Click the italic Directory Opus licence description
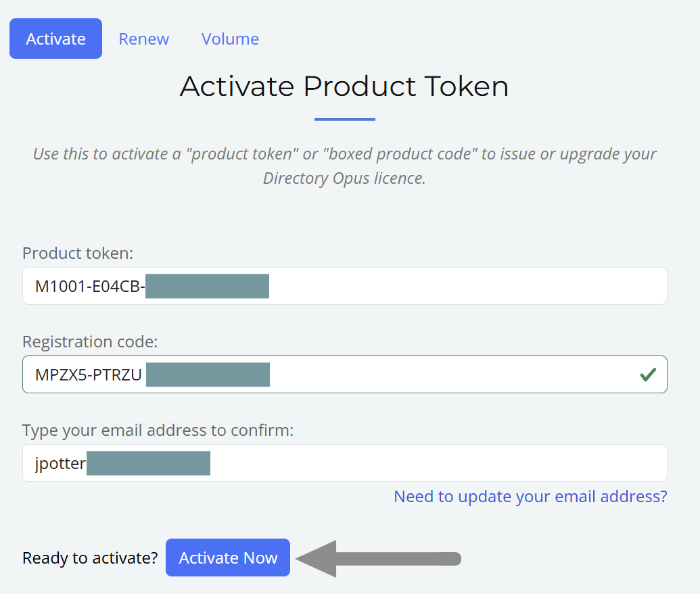This screenshot has width=700, height=594. click(344, 166)
